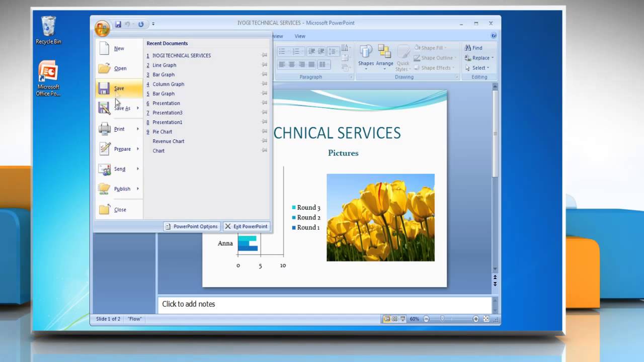Click the 60% zoom level button

[x=414, y=319]
